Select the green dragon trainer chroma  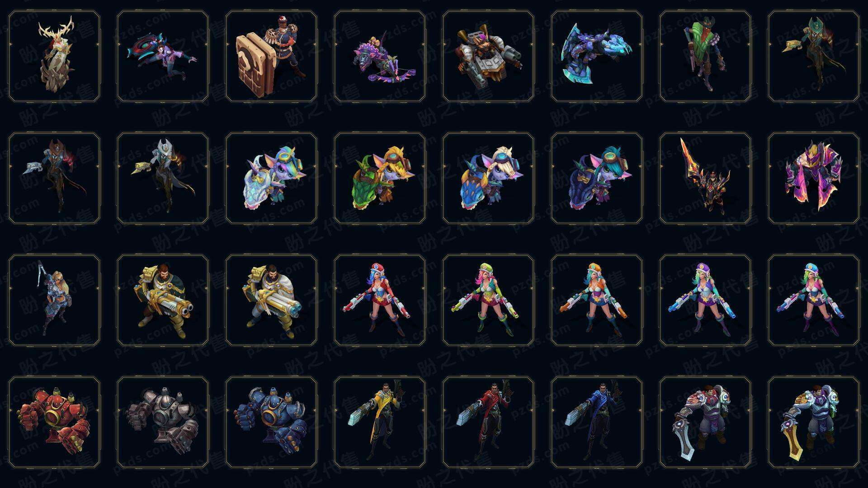pos(380,178)
